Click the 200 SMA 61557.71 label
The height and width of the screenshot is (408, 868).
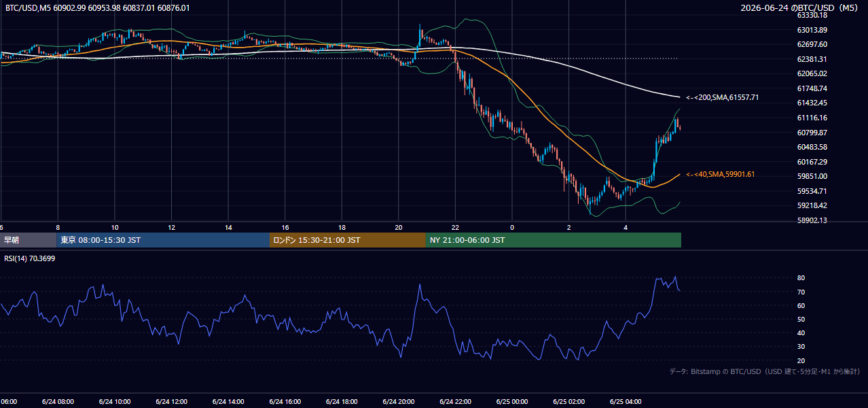click(722, 98)
